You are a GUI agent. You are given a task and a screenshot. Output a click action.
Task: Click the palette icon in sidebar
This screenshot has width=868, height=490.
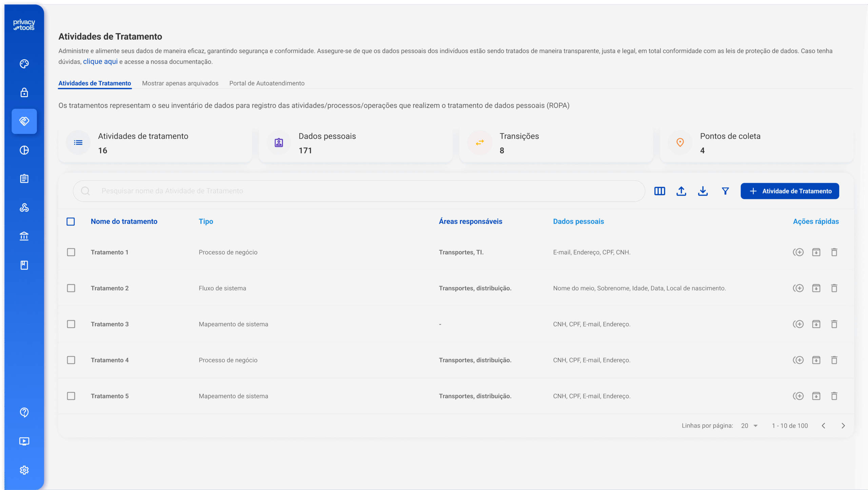pyautogui.click(x=24, y=64)
